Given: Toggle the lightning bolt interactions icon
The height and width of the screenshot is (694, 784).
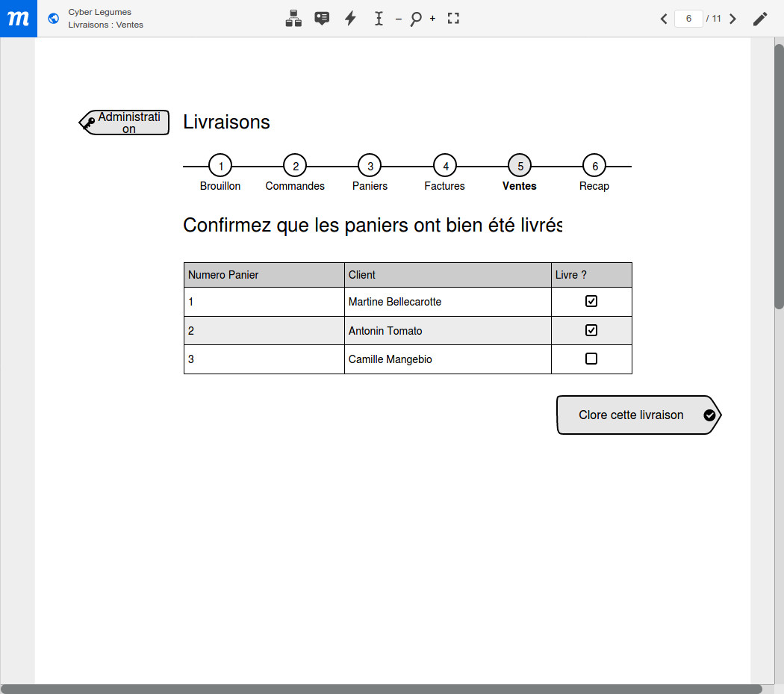Looking at the screenshot, I should [x=350, y=19].
